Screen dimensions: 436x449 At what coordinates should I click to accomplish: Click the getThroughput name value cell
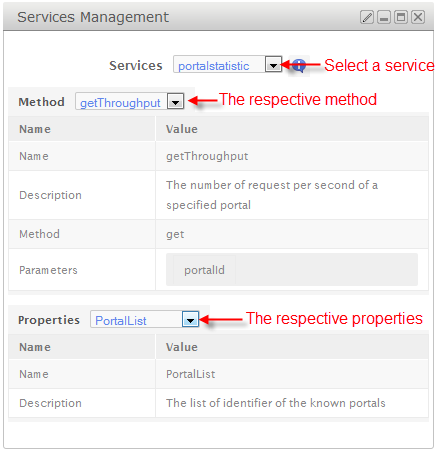click(292, 156)
